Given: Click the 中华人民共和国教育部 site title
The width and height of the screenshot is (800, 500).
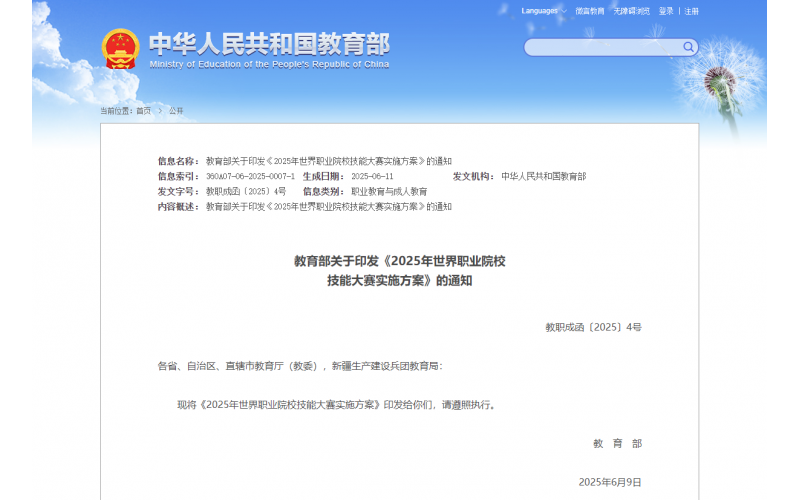Looking at the screenshot, I should (x=269, y=44).
